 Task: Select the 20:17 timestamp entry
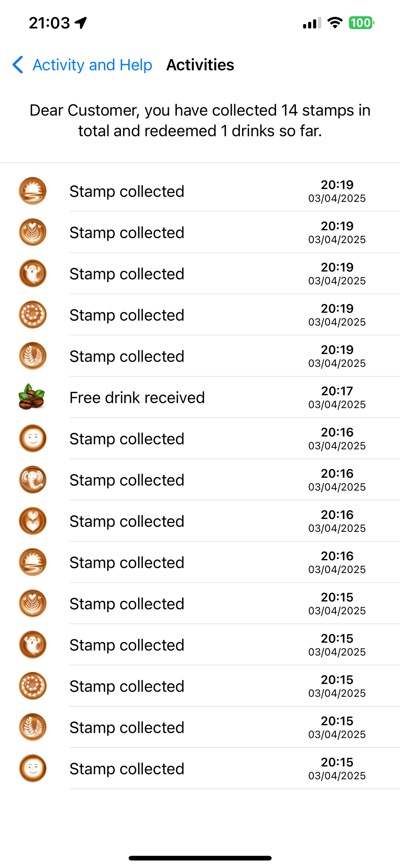(337, 397)
